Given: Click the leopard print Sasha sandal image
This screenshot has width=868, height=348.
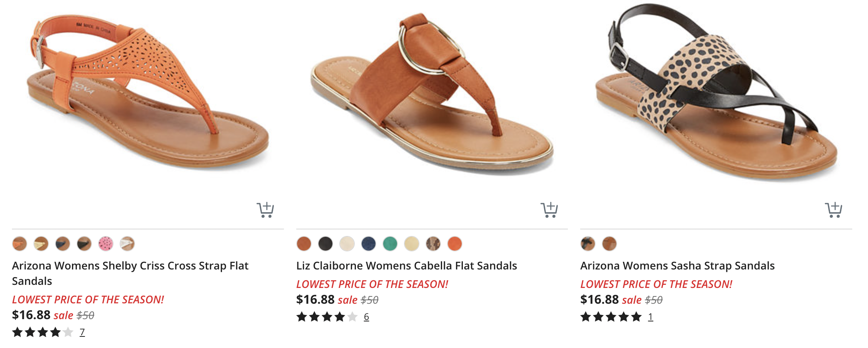Looking at the screenshot, I should click(x=716, y=92).
